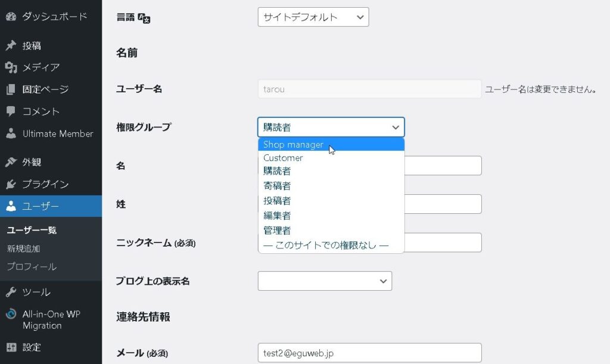
Task: Click the wrench icon for ツール
Action: [11, 292]
